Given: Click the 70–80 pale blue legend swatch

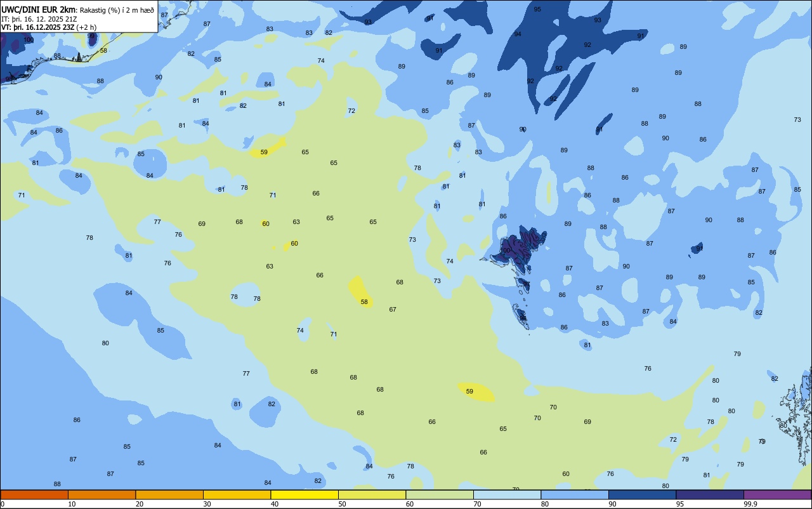Looking at the screenshot, I should (x=507, y=494).
